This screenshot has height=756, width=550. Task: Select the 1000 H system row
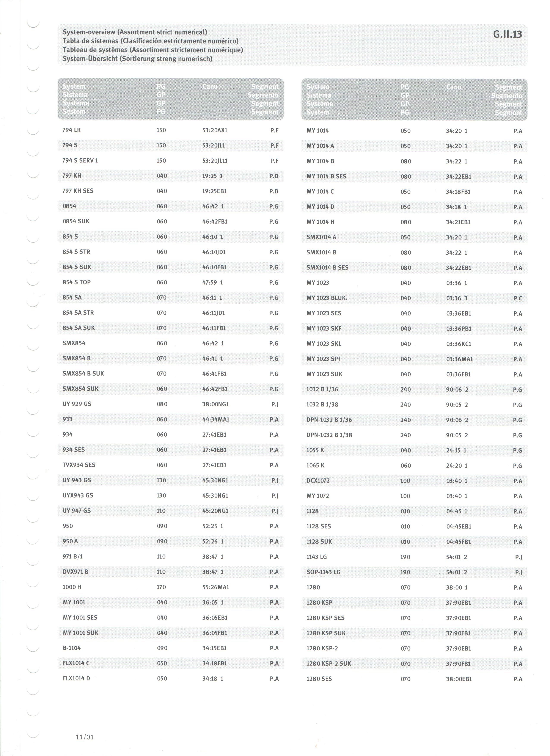(x=170, y=587)
